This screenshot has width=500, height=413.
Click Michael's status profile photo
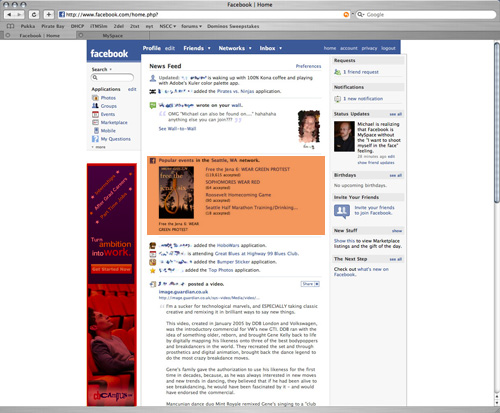tap(344, 136)
